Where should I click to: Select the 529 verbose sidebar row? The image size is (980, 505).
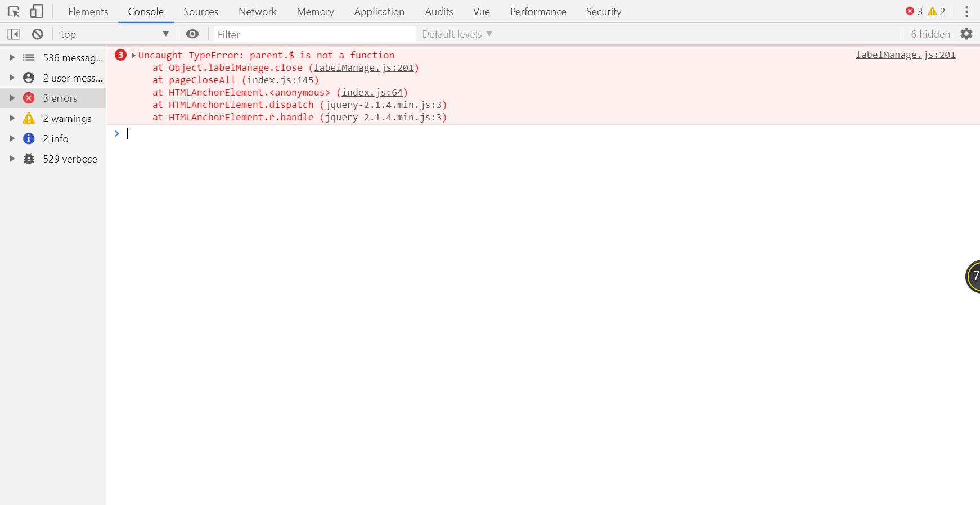tap(53, 159)
